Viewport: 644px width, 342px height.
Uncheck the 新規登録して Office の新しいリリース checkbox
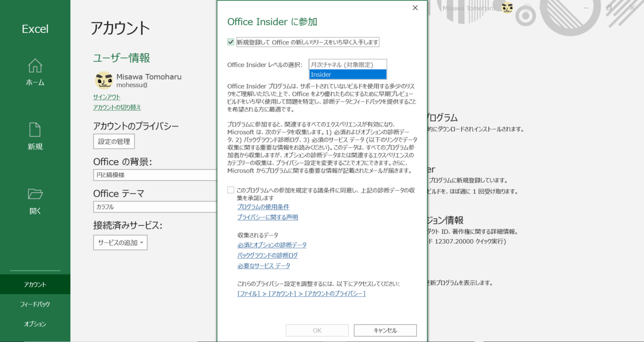(231, 42)
